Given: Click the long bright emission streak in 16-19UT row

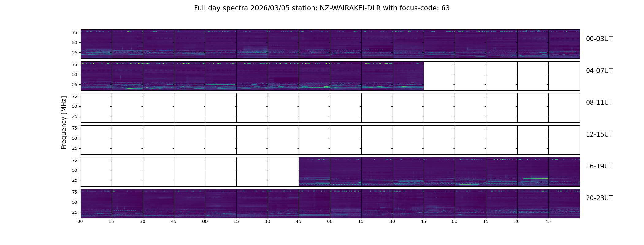Looking at the screenshot, I should tap(535, 178).
